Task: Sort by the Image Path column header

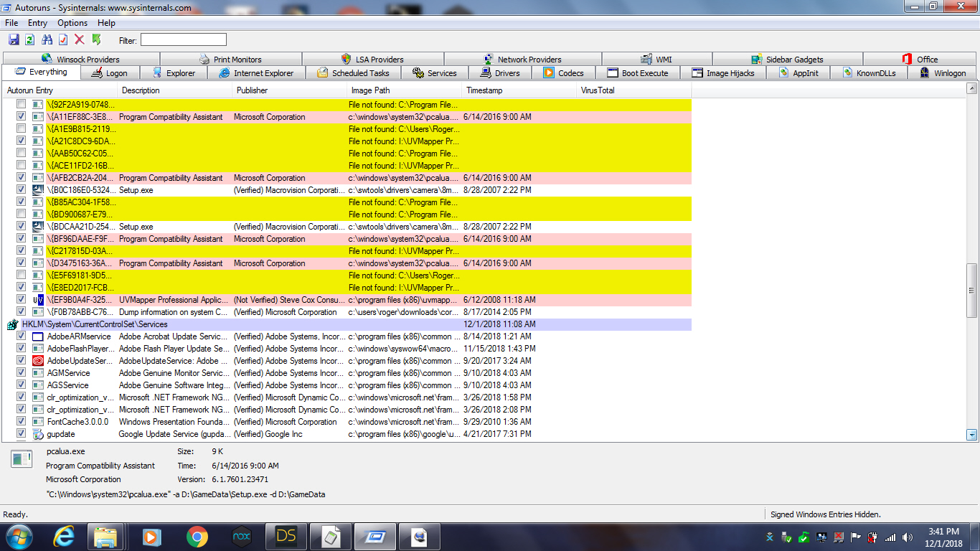Action: [405, 90]
